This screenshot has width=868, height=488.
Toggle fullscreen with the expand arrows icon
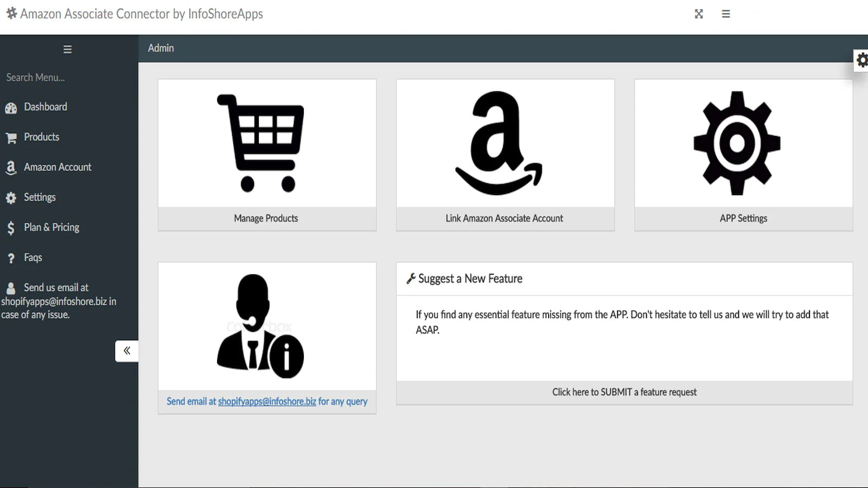click(x=699, y=14)
